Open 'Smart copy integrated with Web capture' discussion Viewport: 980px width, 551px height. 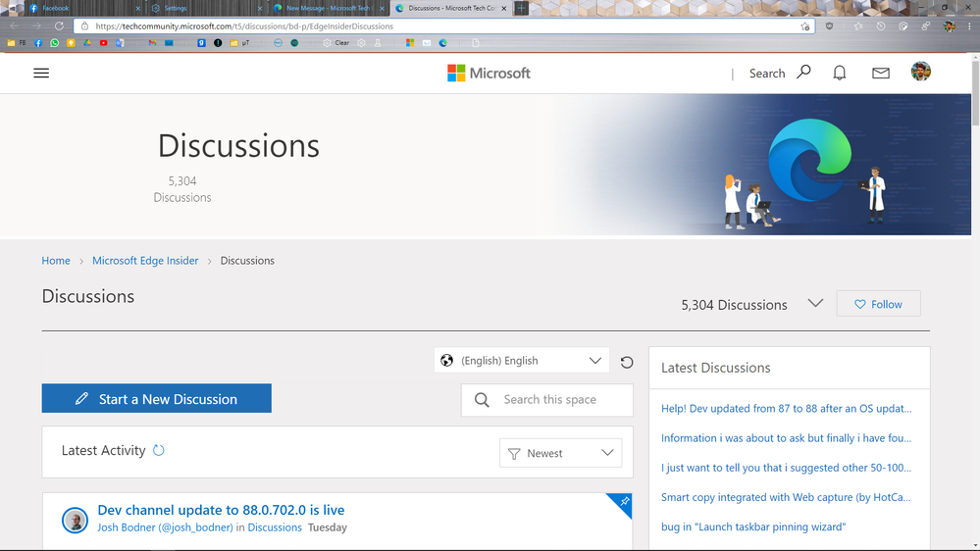point(786,497)
